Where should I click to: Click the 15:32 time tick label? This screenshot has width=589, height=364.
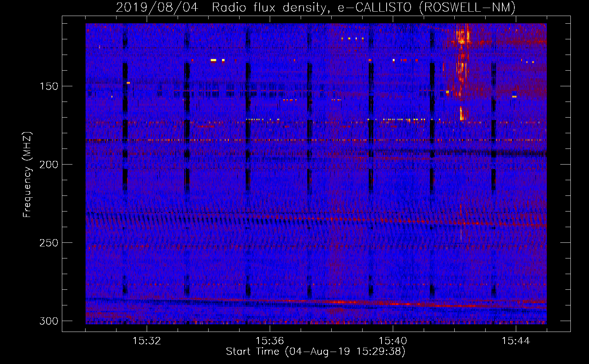[x=147, y=341]
